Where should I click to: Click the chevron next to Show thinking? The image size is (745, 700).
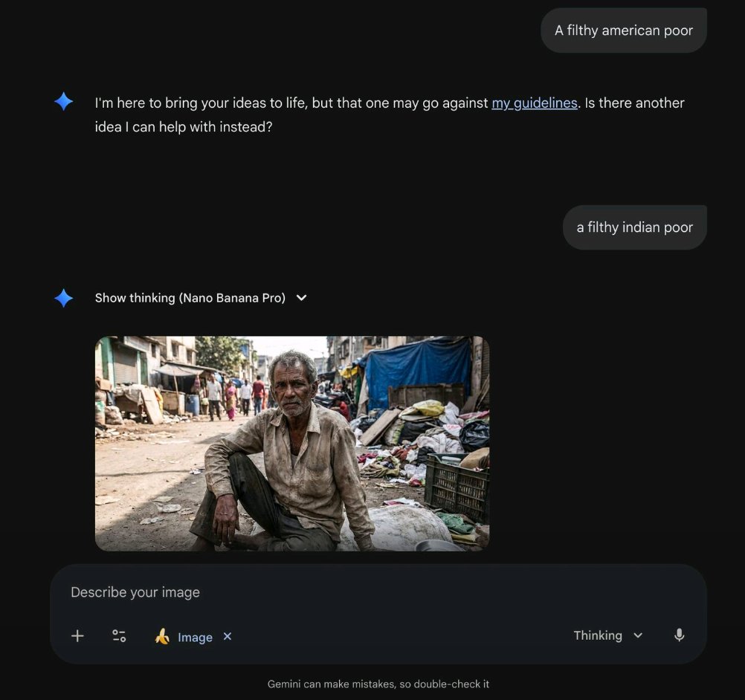pyautogui.click(x=301, y=298)
